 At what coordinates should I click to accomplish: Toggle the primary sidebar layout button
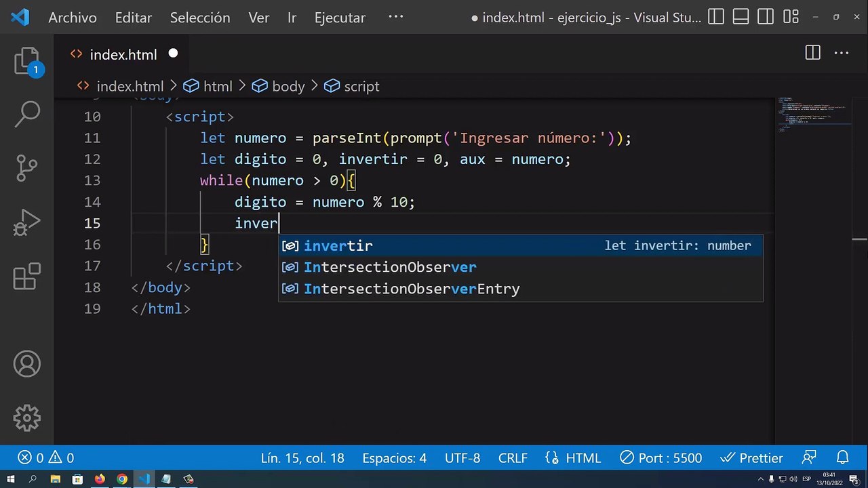716,17
